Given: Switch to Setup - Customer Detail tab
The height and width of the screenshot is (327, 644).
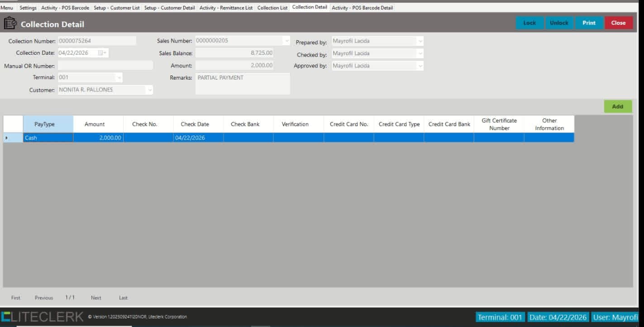Looking at the screenshot, I should pos(170,8).
